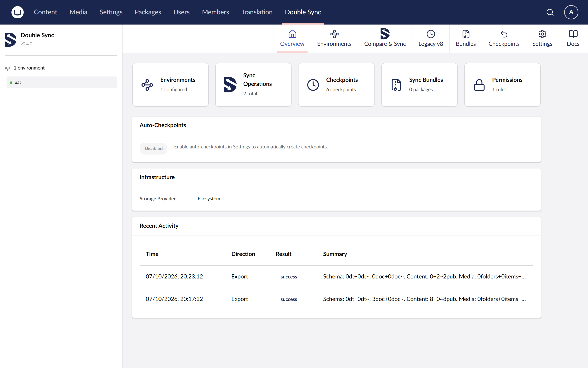This screenshot has width=588, height=368.
Task: Click the Umbraco logo icon
Action: coord(18,12)
